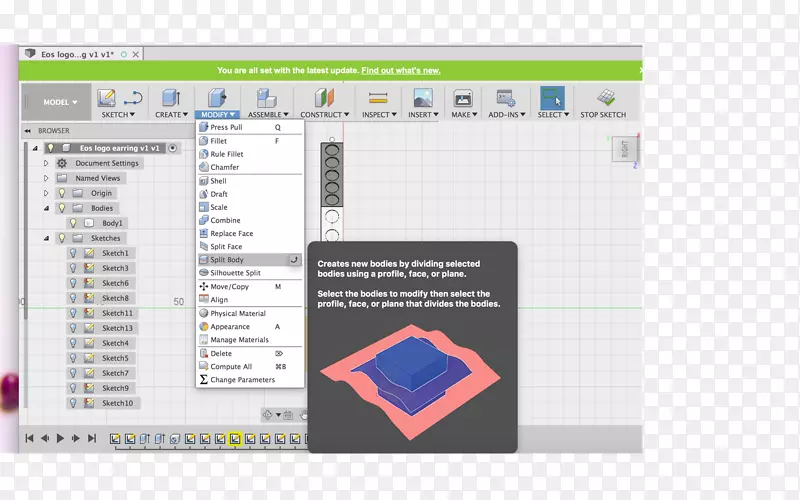Click the Assemble toolbar icon
The width and height of the screenshot is (800, 500).
(x=266, y=98)
